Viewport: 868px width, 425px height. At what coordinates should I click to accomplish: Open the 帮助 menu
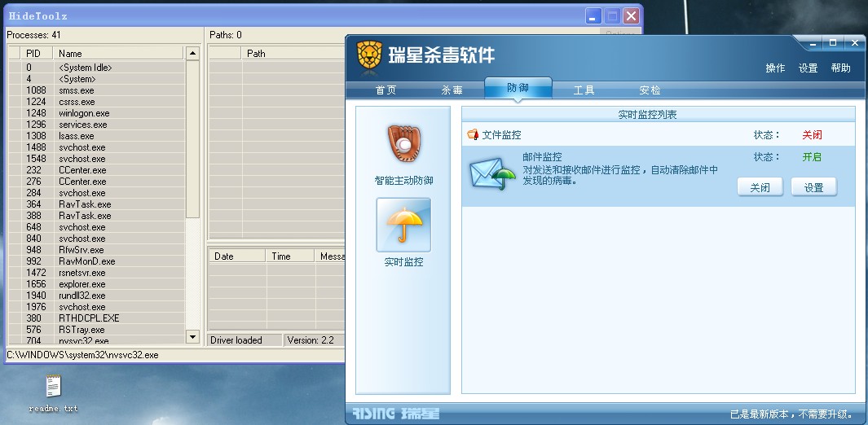pos(841,68)
